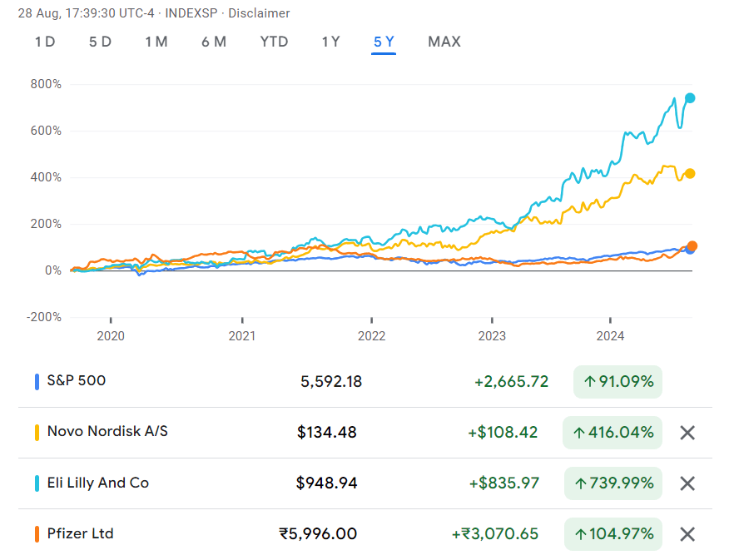This screenshot has height=560, width=734.
Task: Switch chart to 6M range
Action: coord(213,42)
